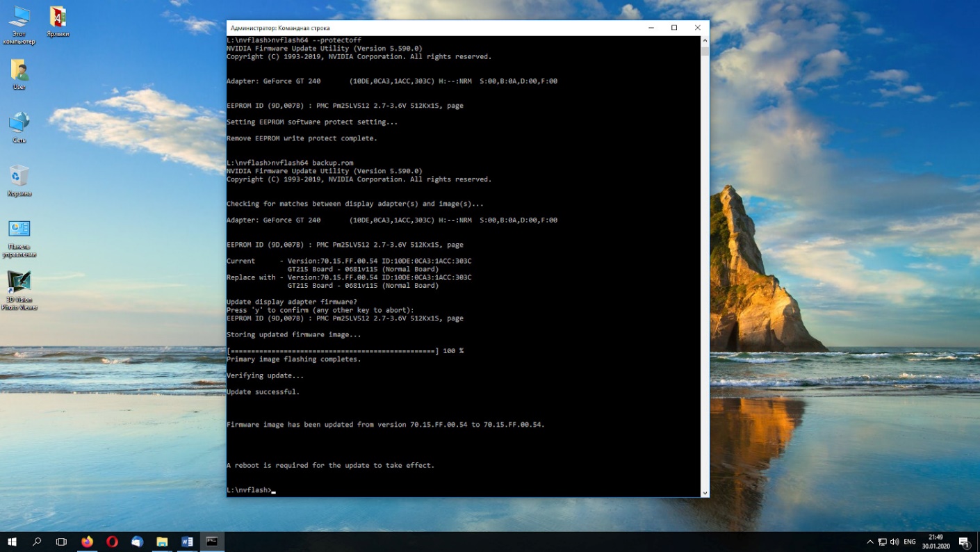Expand hidden system tray icons
Image resolution: width=980 pixels, height=552 pixels.
pyautogui.click(x=869, y=542)
